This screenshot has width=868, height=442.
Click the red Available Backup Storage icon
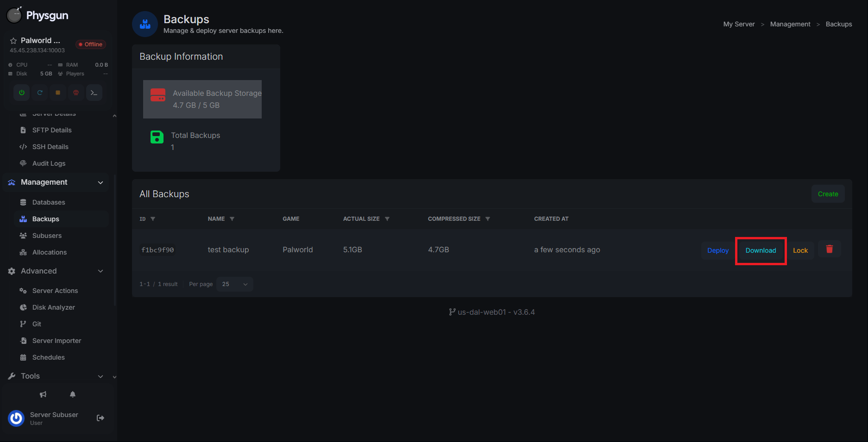[158, 95]
